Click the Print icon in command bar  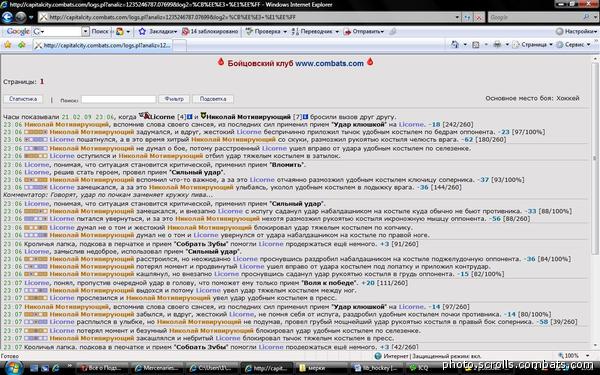(497, 45)
